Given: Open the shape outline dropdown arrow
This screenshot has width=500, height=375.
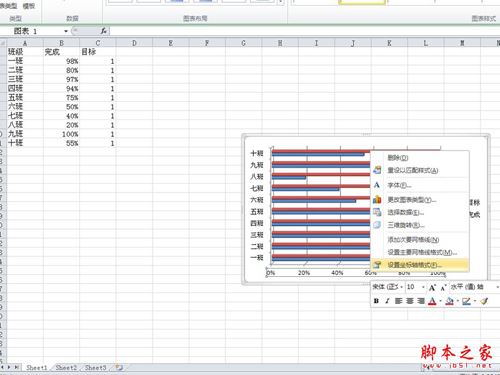Looking at the screenshot, I should tap(475, 301).
